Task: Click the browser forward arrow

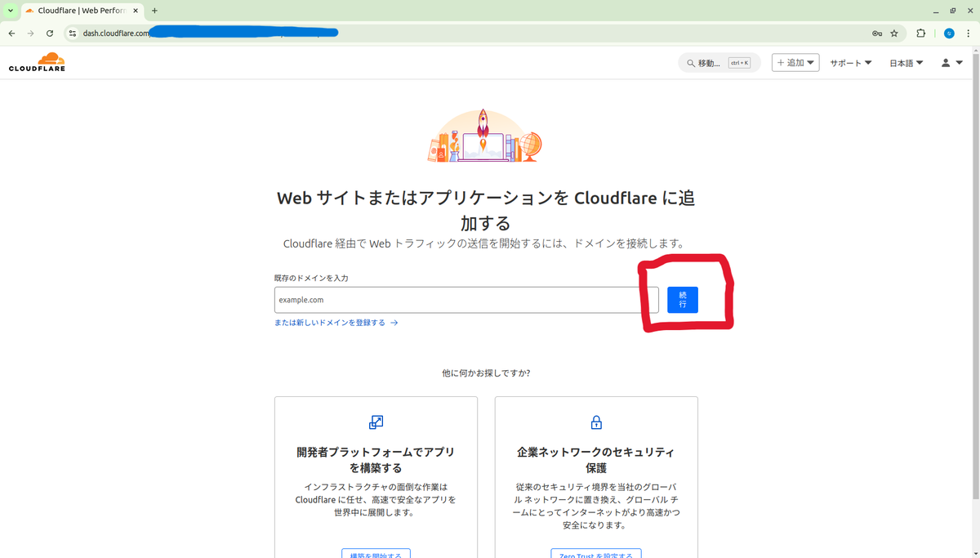Action: pos(30,33)
